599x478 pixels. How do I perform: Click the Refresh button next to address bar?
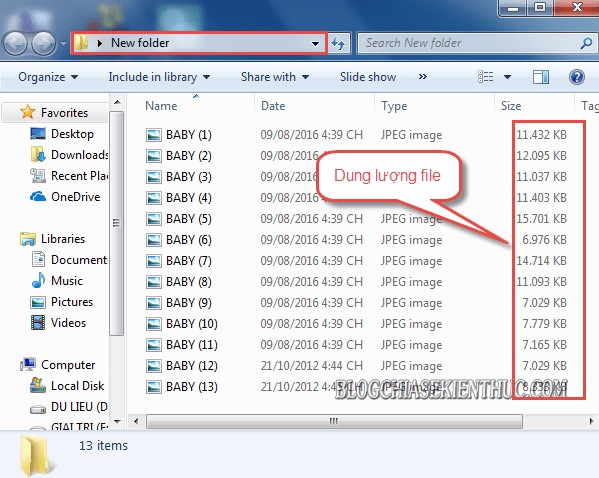pyautogui.click(x=338, y=43)
